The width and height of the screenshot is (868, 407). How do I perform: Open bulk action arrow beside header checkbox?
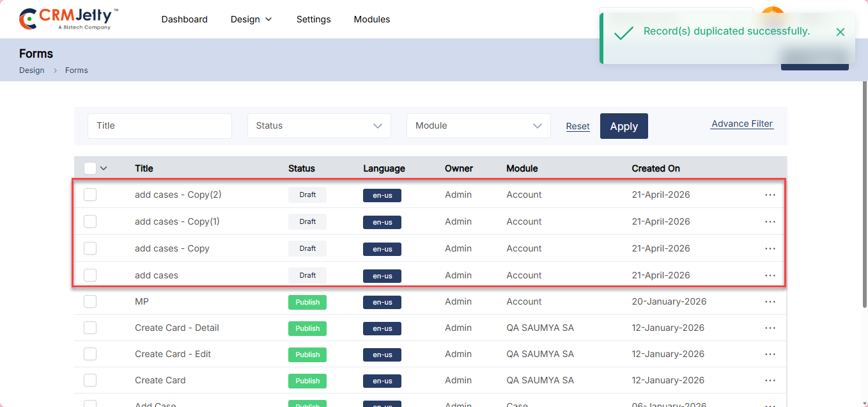pos(104,168)
